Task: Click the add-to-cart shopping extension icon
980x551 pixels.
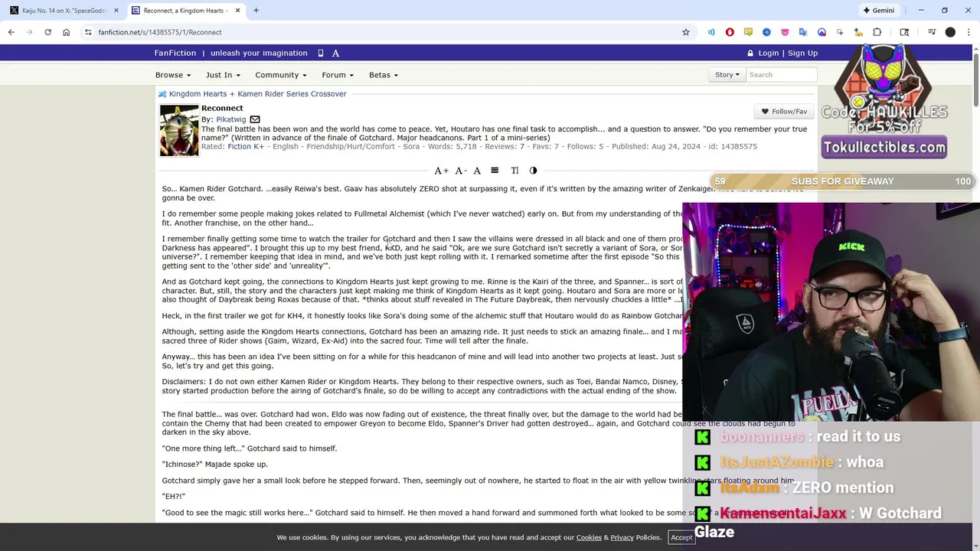Action: pos(858,32)
